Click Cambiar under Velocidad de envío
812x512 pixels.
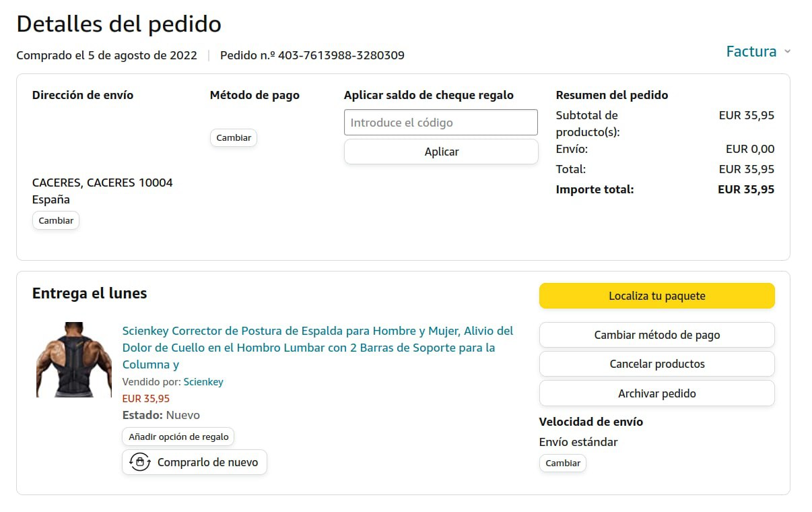tap(563, 463)
